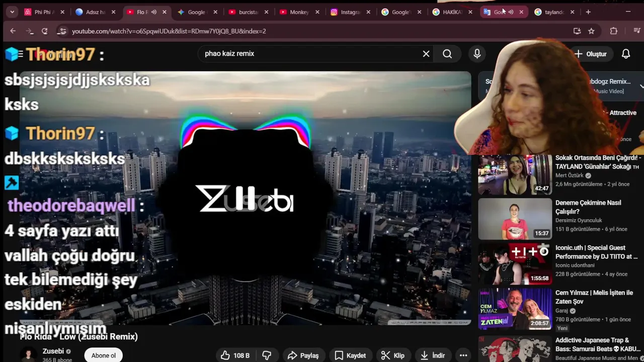Open Deneme Çekimine Nasıl Çalışılır thumbnail

pyautogui.click(x=515, y=219)
